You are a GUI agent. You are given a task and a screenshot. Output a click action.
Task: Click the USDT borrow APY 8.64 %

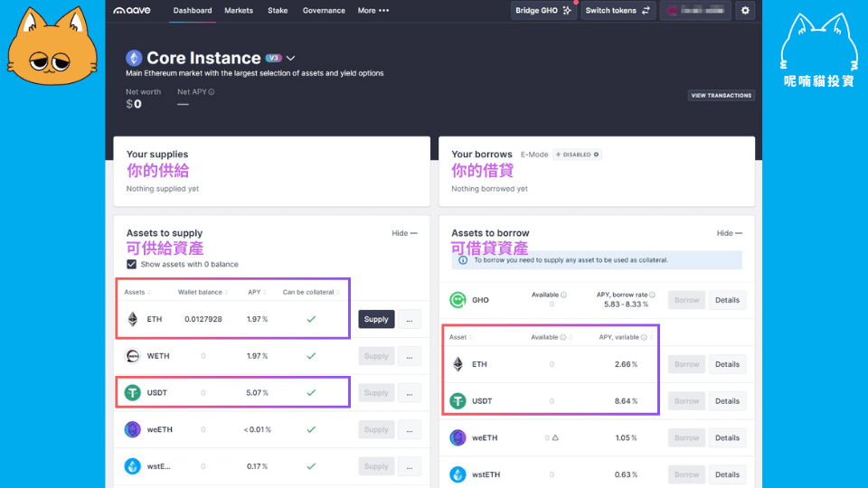point(626,400)
